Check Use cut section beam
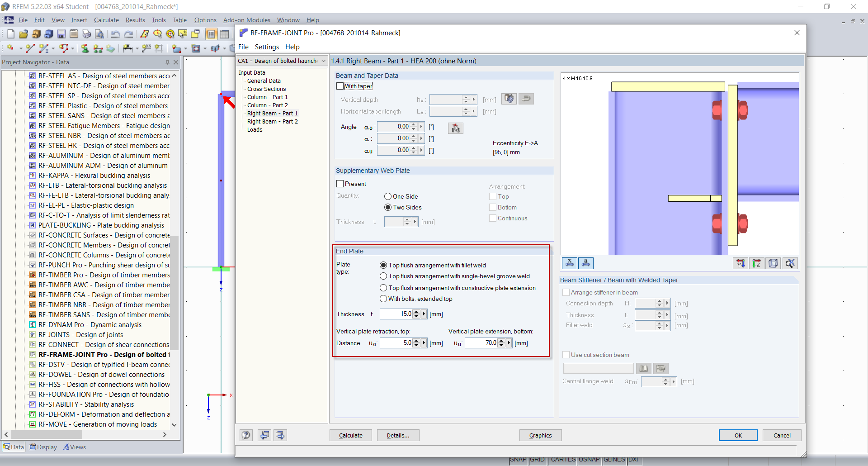 [566, 355]
